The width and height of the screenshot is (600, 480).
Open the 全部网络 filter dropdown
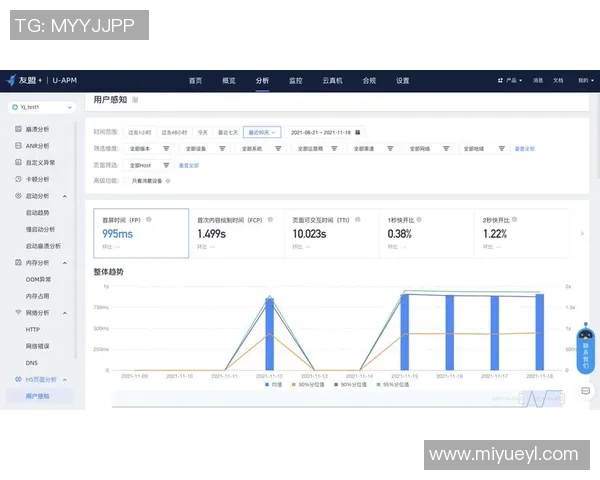[x=429, y=149]
